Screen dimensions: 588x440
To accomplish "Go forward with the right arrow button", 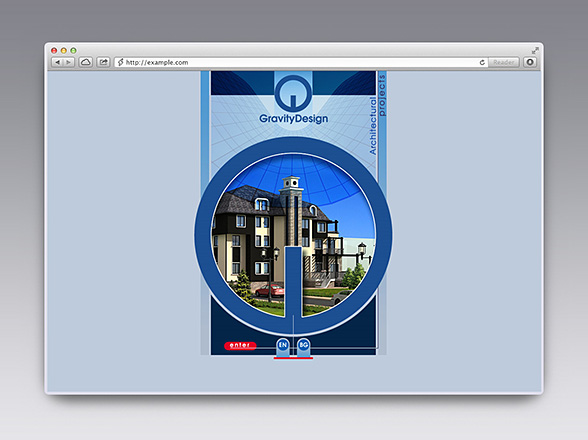I will pyautogui.click(x=69, y=62).
